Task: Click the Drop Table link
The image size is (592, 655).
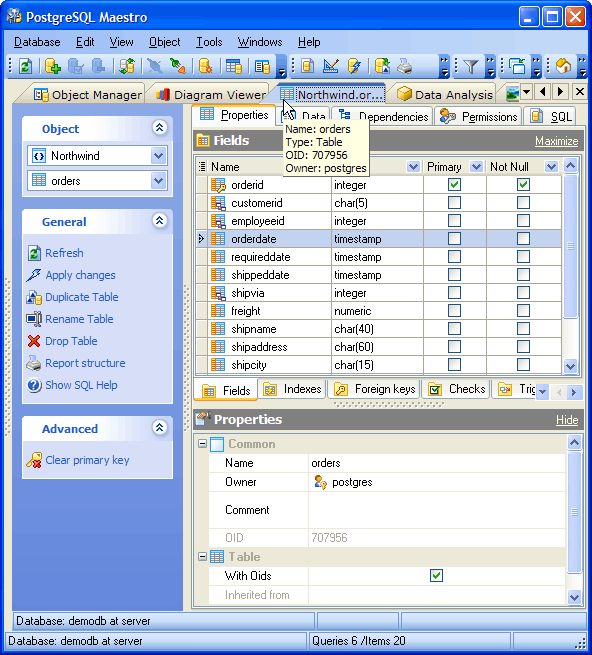Action: pos(71,341)
